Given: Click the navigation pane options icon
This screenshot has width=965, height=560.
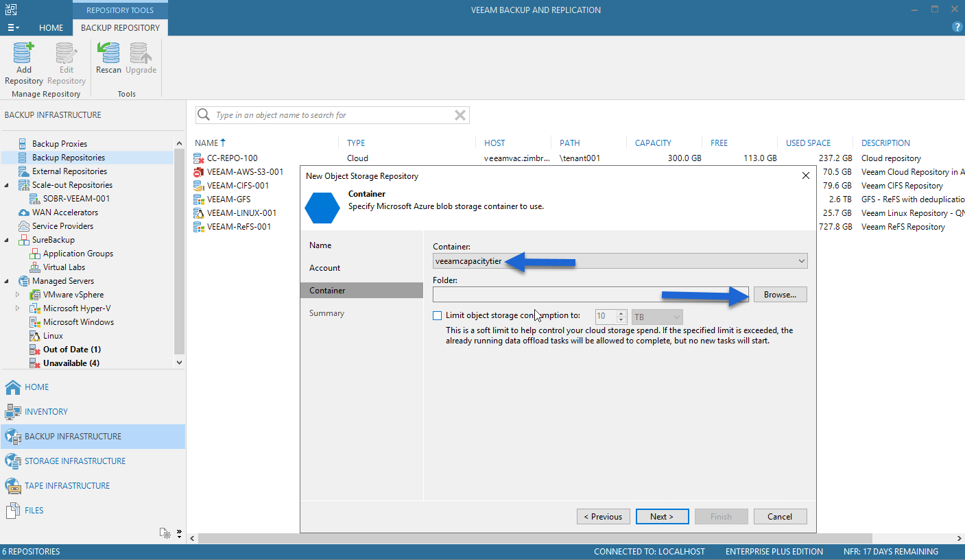Looking at the screenshot, I should click(x=165, y=533).
